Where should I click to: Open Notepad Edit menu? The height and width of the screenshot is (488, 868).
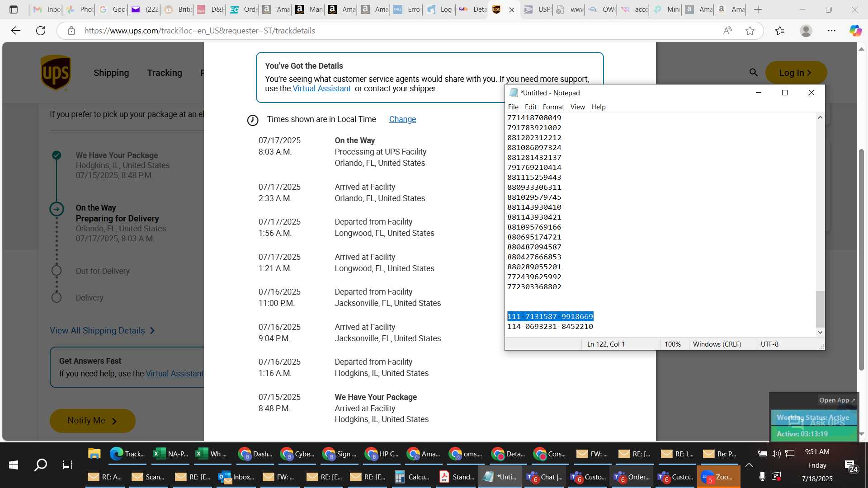tap(530, 107)
